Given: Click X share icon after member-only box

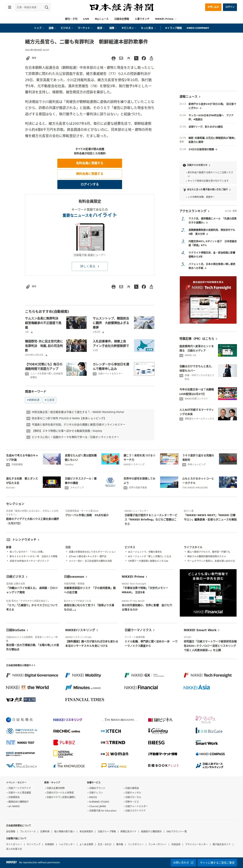Looking at the screenshot, I should (136, 287).
